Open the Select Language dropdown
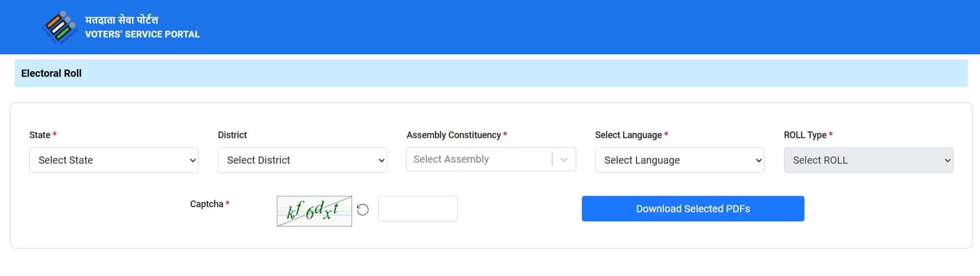Image resolution: width=980 pixels, height=276 pixels. pos(680,160)
